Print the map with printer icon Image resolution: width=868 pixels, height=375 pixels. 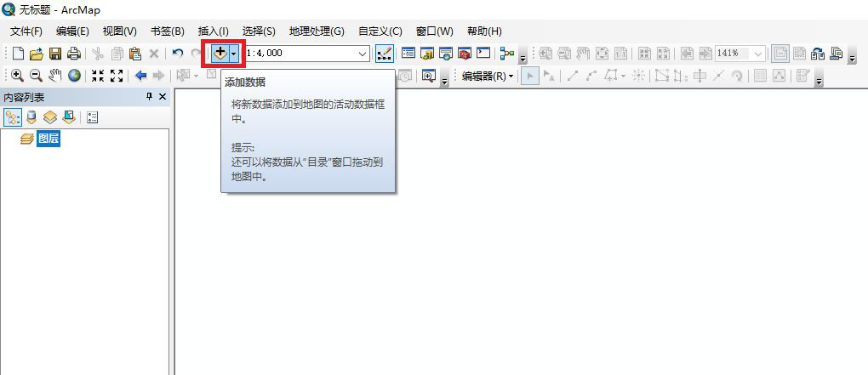[x=74, y=54]
